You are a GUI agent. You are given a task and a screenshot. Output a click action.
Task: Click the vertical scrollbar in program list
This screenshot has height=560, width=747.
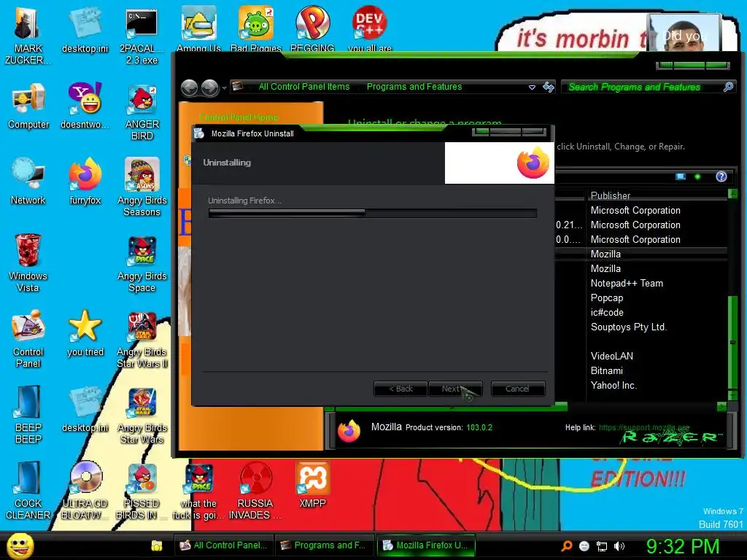(x=732, y=342)
